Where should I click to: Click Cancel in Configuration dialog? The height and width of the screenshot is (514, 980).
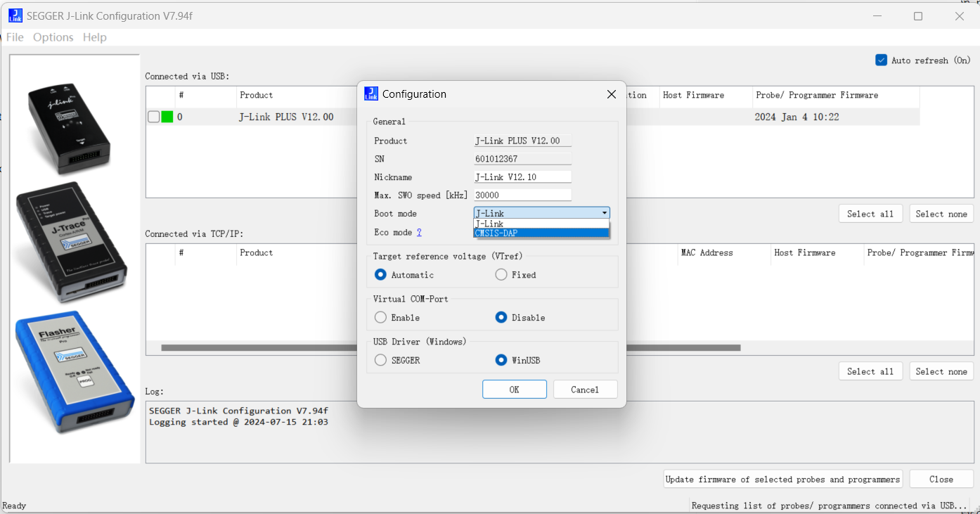[x=585, y=390]
